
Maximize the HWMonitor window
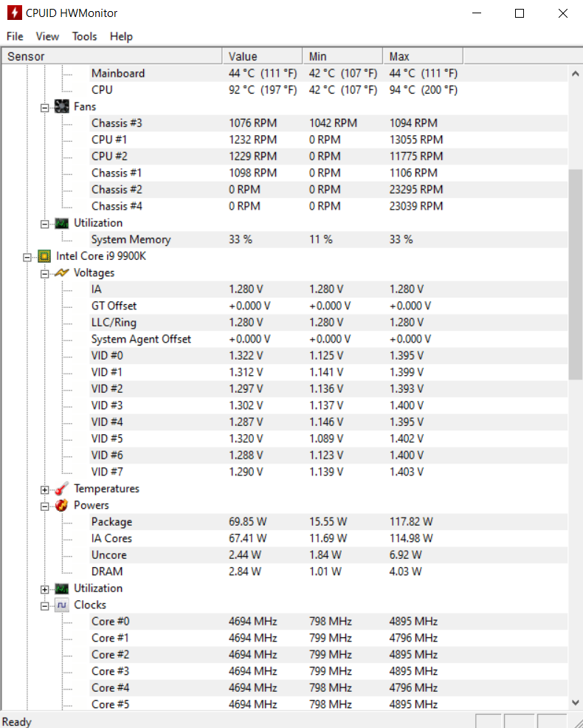[520, 13]
